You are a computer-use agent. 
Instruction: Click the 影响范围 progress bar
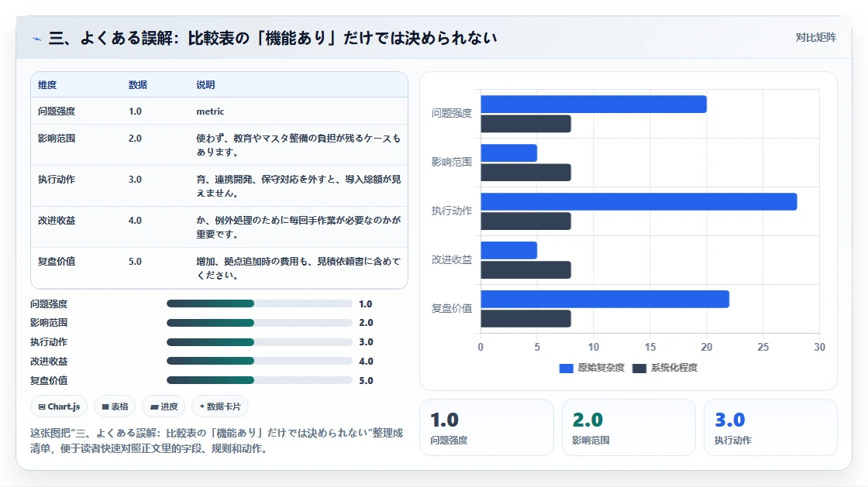[259, 323]
